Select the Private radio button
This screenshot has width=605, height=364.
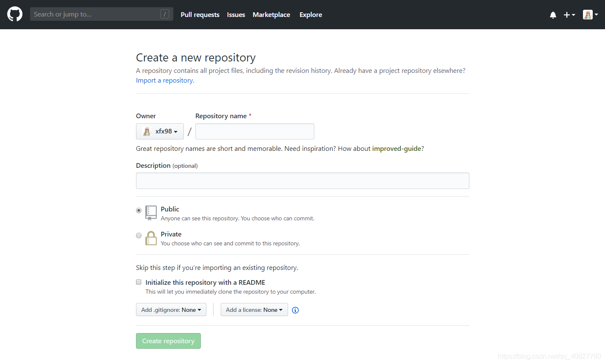click(139, 235)
